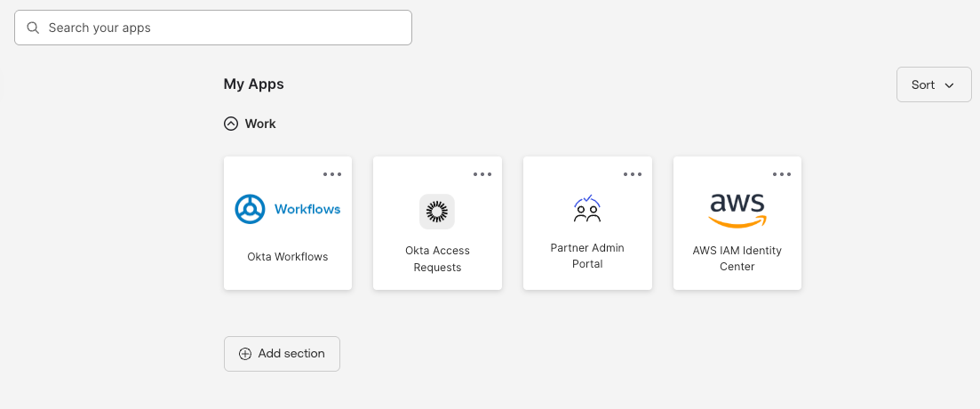Image resolution: width=980 pixels, height=409 pixels.
Task: Click the Add section button
Action: click(x=282, y=354)
